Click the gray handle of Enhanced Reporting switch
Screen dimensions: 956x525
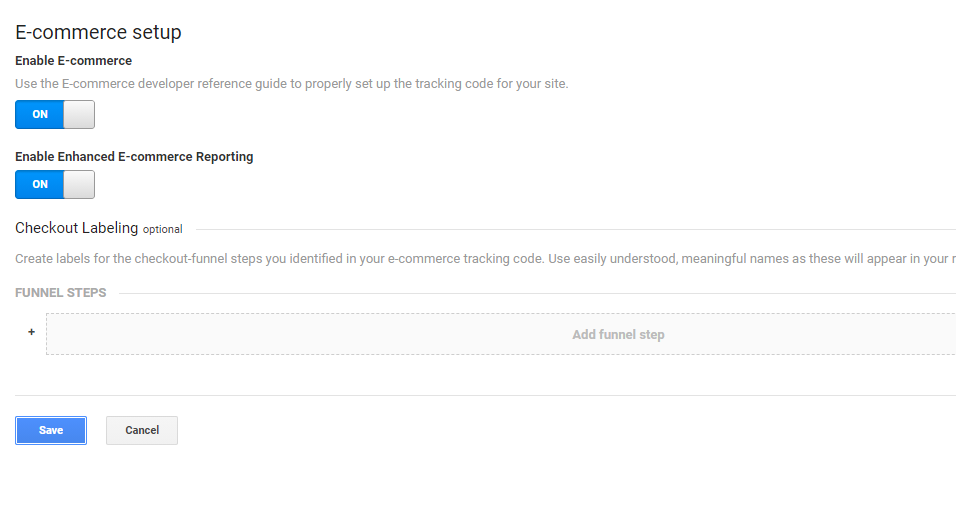pos(79,185)
